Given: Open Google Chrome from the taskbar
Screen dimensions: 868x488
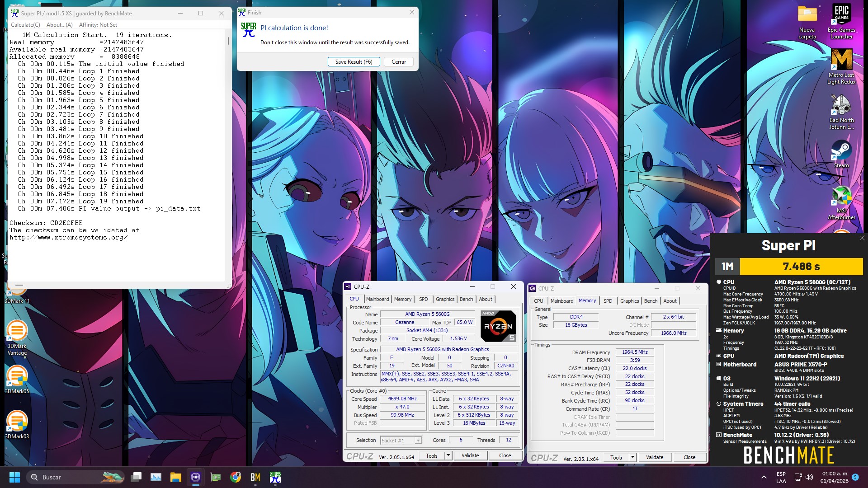Looking at the screenshot, I should (x=236, y=477).
